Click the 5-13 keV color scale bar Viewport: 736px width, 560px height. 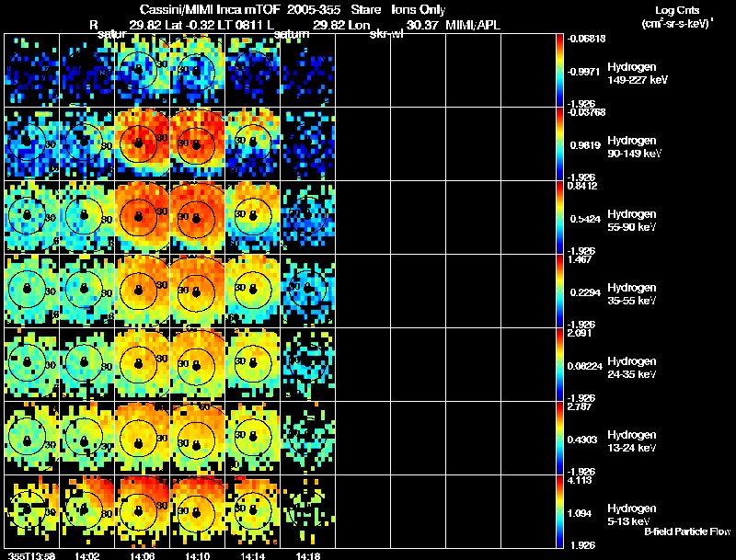coord(559,511)
